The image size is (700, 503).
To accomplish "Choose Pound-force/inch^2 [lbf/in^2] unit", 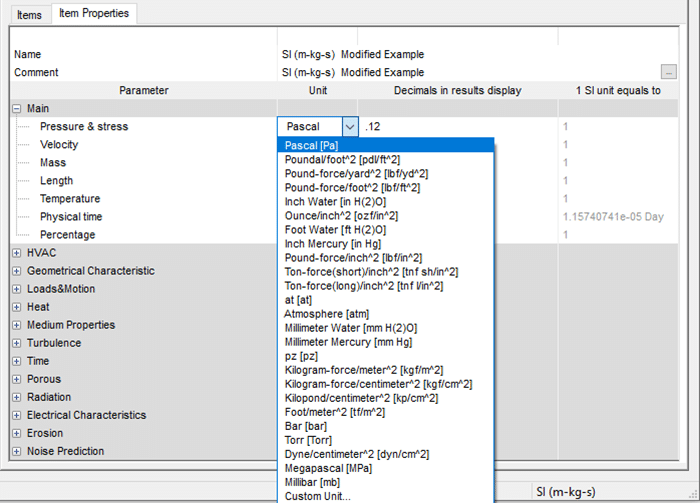I will pyautogui.click(x=386, y=258).
